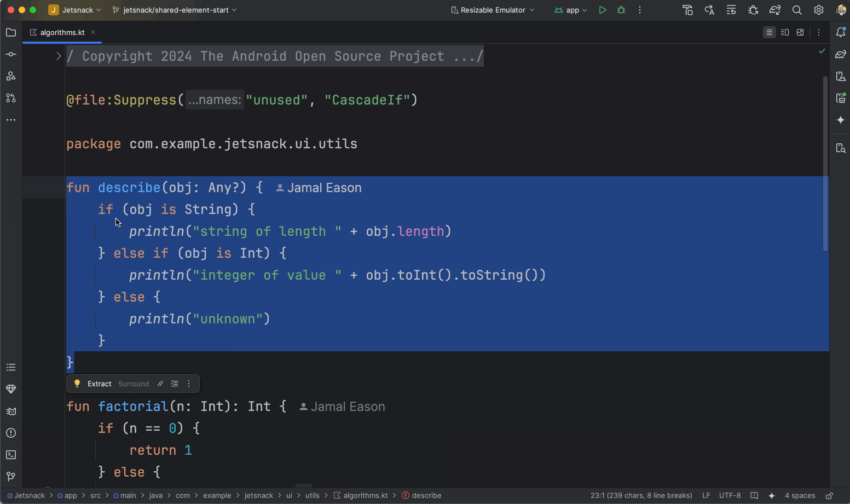Open the app run configuration dropdown
This screenshot has height=504, width=850.
[x=570, y=10]
